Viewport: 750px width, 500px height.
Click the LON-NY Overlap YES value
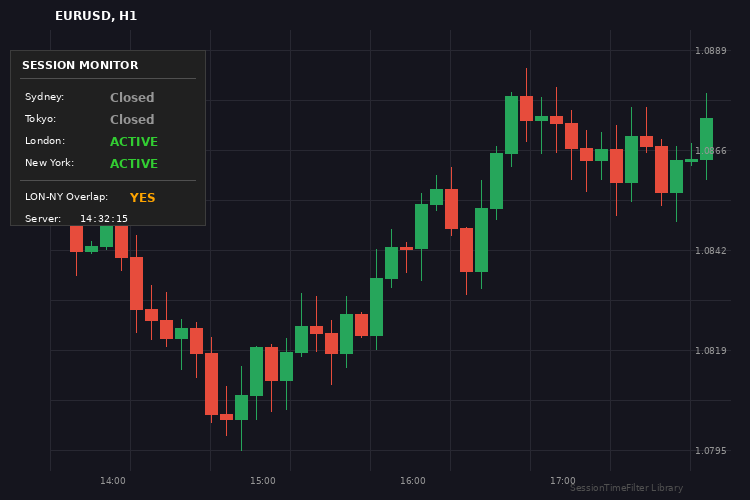pyautogui.click(x=142, y=198)
